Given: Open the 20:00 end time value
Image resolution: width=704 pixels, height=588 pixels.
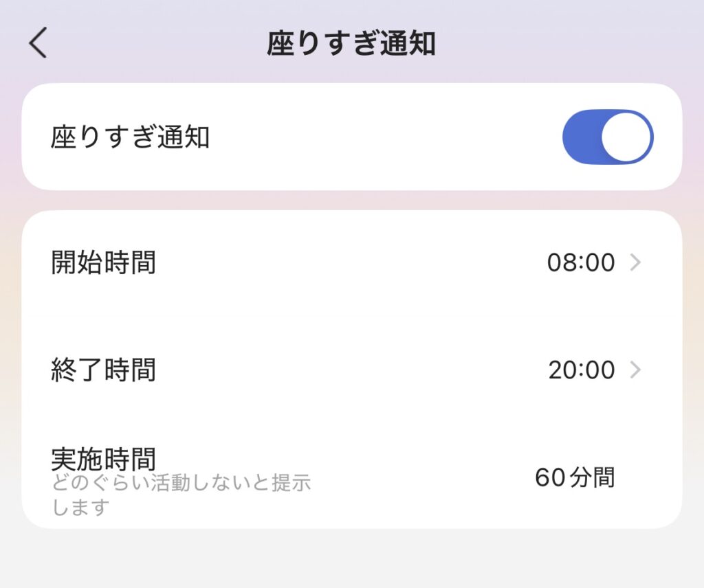Looking at the screenshot, I should [x=582, y=370].
